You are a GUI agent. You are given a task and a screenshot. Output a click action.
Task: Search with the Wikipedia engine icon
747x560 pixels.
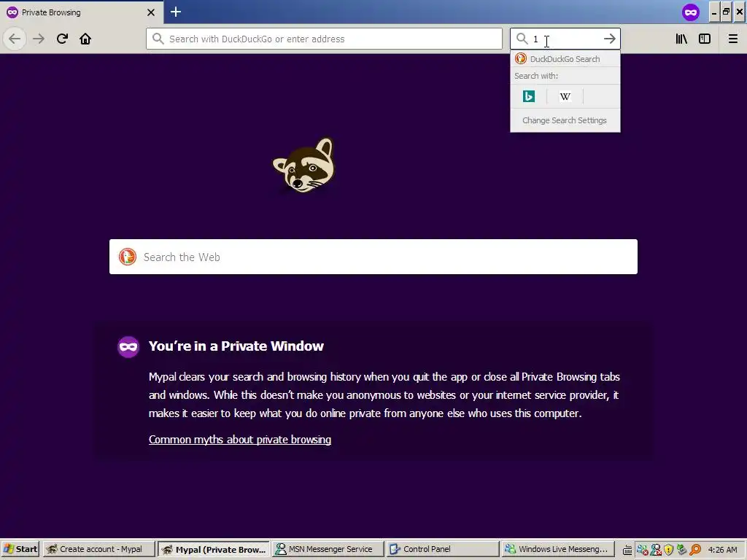[565, 96]
